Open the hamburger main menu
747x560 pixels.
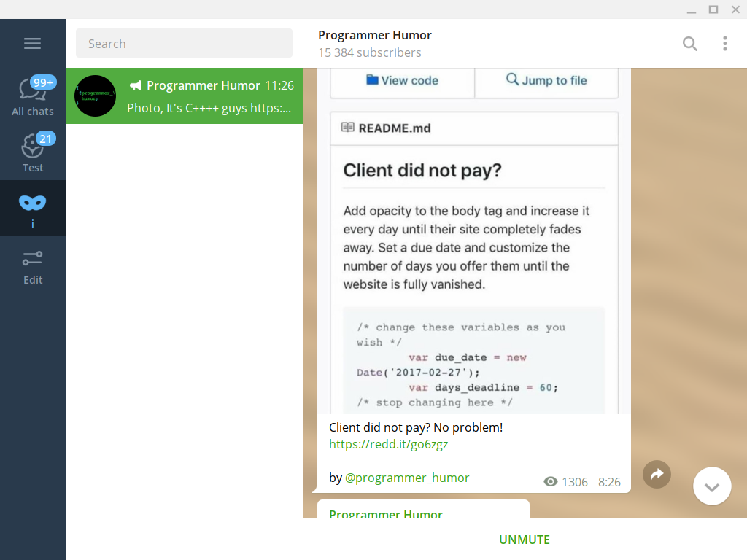tap(32, 44)
